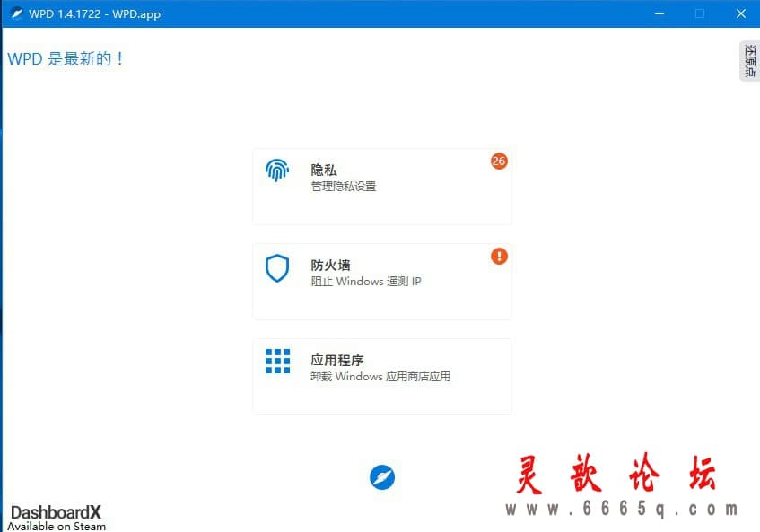Click the round blue WPD logo
760x532 pixels.
(382, 477)
